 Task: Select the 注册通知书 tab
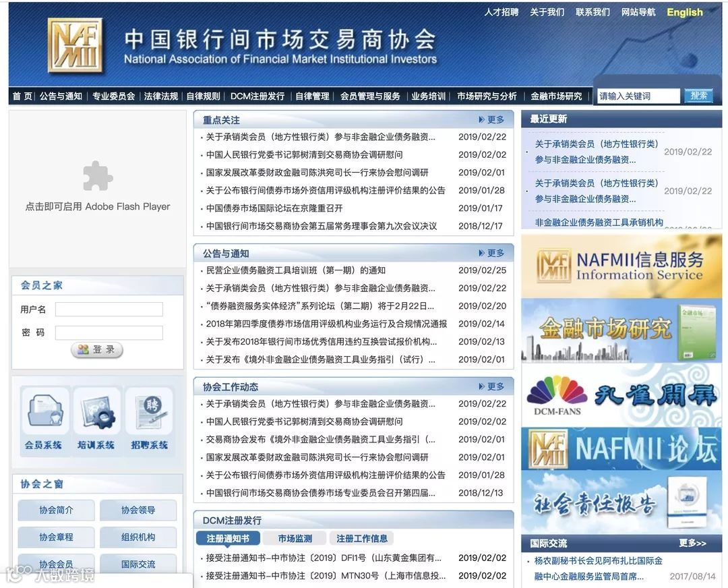[228, 538]
